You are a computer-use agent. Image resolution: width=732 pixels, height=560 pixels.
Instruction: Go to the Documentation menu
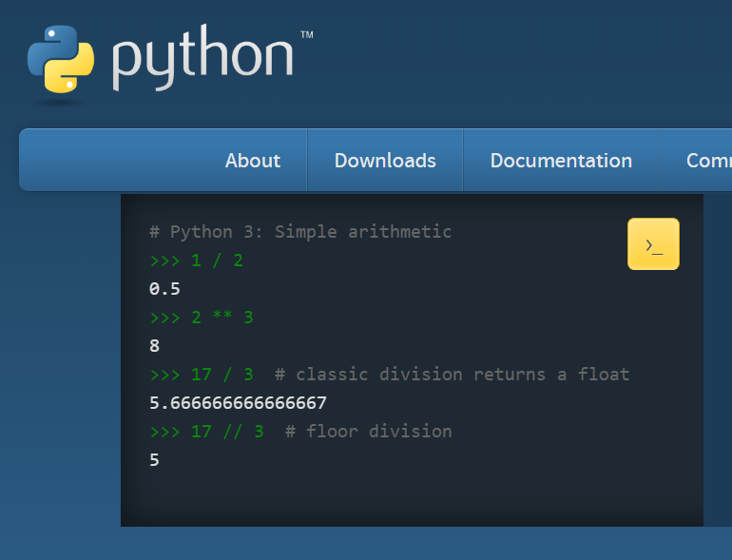(561, 161)
